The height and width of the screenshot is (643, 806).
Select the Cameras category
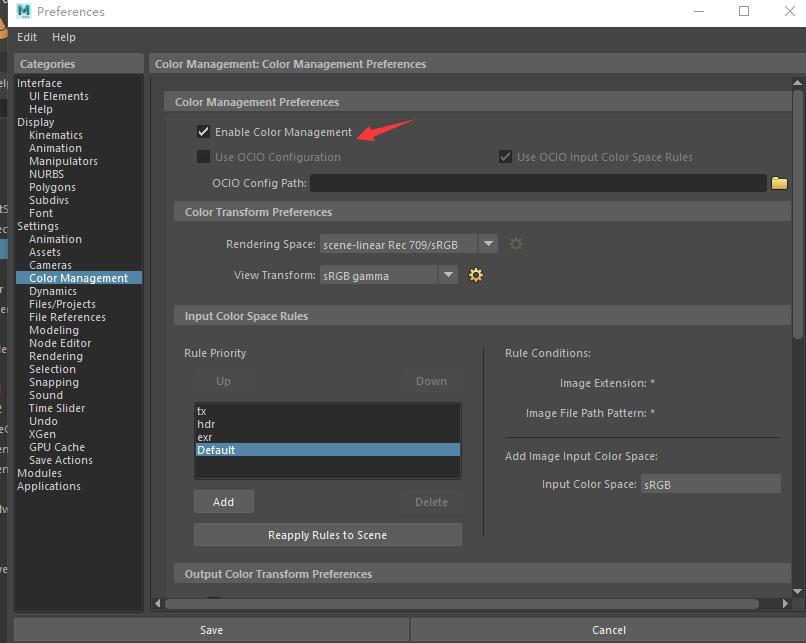click(50, 265)
